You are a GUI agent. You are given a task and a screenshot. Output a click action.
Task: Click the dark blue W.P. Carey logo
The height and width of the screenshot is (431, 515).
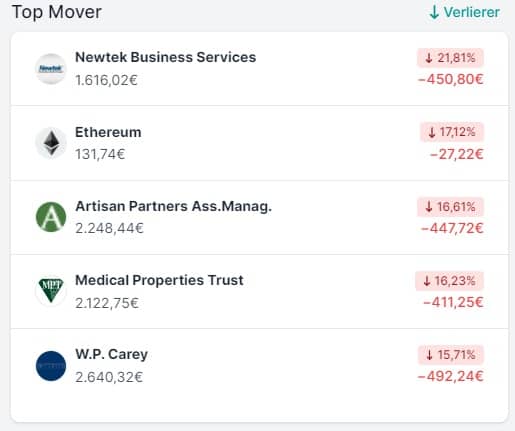click(51, 366)
